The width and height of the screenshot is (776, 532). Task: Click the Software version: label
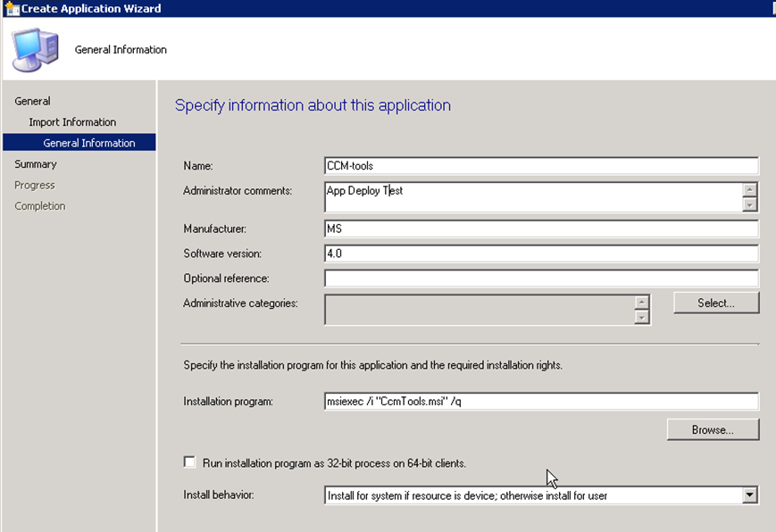coord(222,254)
